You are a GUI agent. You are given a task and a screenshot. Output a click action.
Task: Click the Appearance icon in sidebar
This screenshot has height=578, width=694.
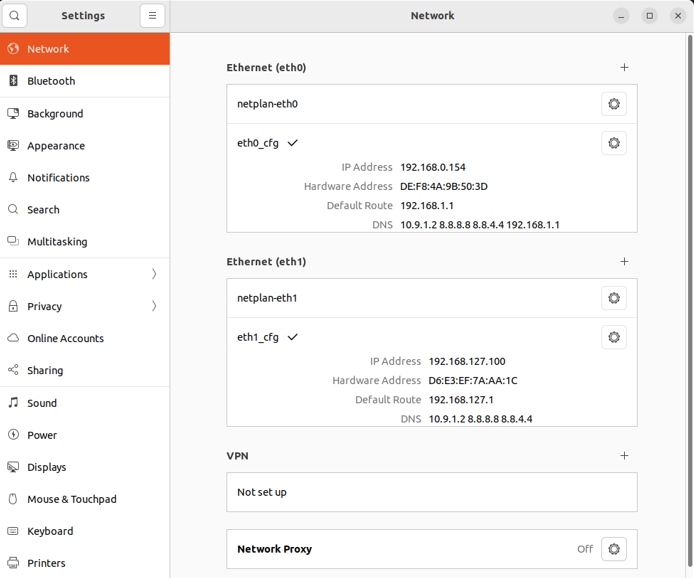(x=13, y=145)
